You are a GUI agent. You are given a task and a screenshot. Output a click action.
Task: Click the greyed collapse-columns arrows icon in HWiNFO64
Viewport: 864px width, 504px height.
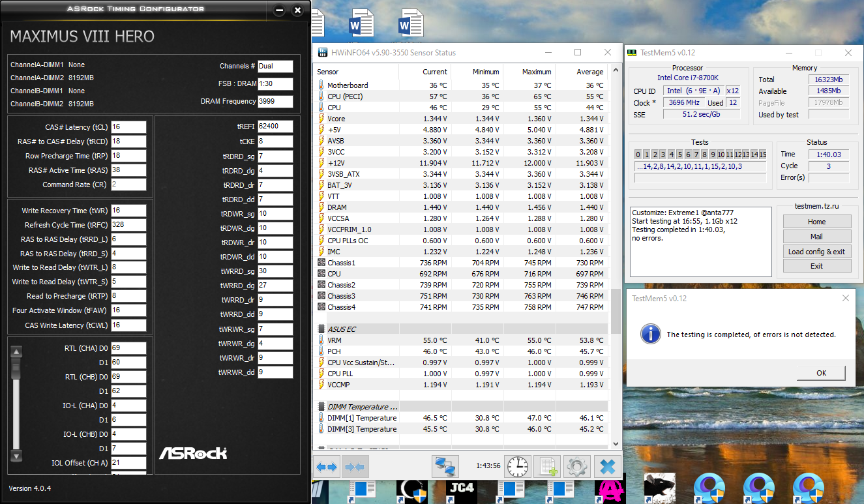[355, 467]
